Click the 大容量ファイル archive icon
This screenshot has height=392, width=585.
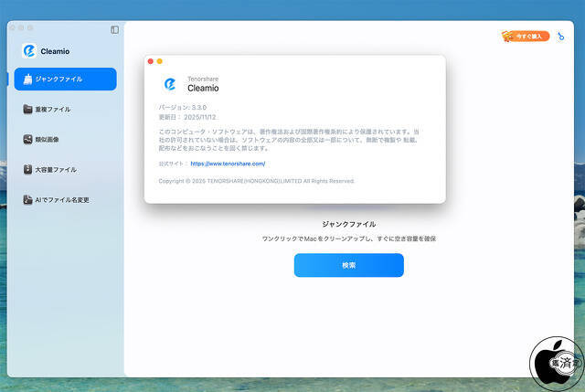[28, 170]
